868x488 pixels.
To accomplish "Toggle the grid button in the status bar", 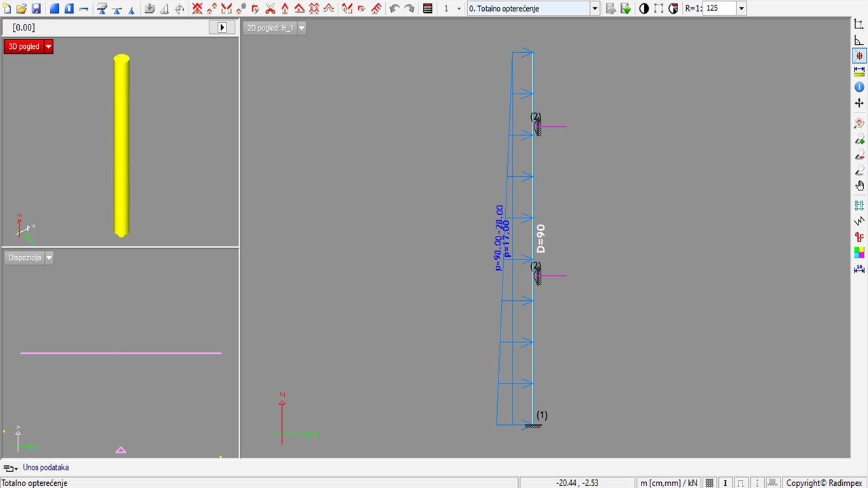I will [x=709, y=483].
